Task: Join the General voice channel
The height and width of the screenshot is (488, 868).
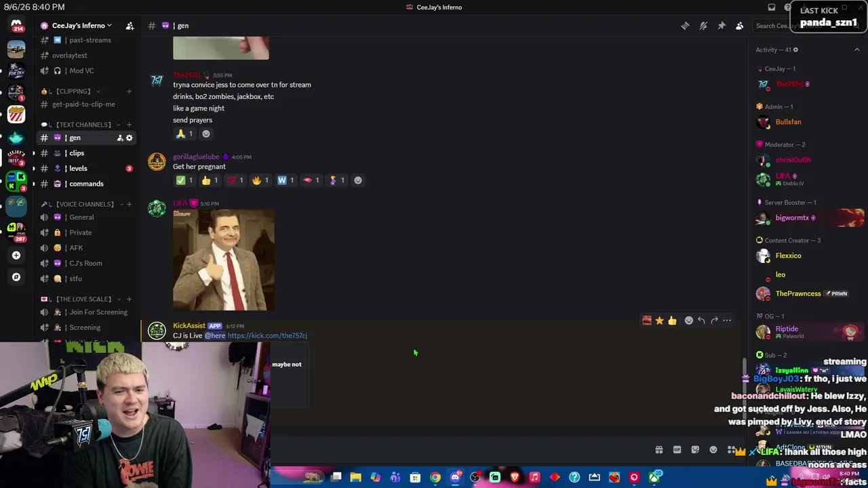Action: 85,218
